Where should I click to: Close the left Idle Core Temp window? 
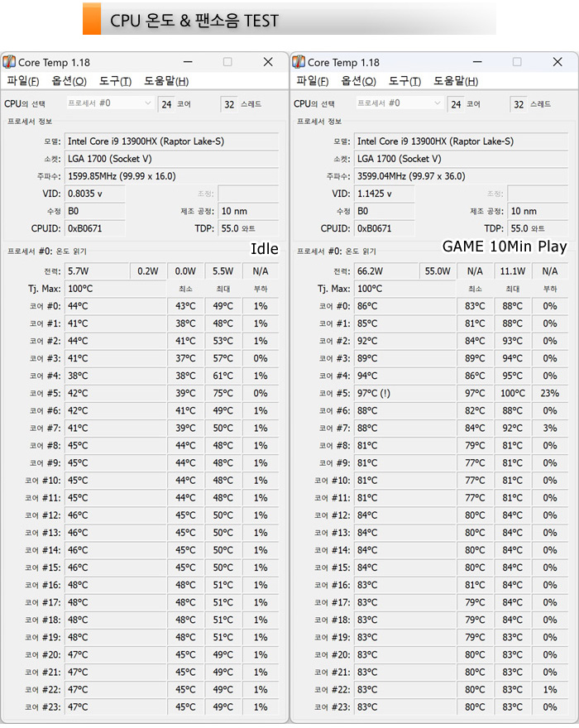tap(268, 62)
